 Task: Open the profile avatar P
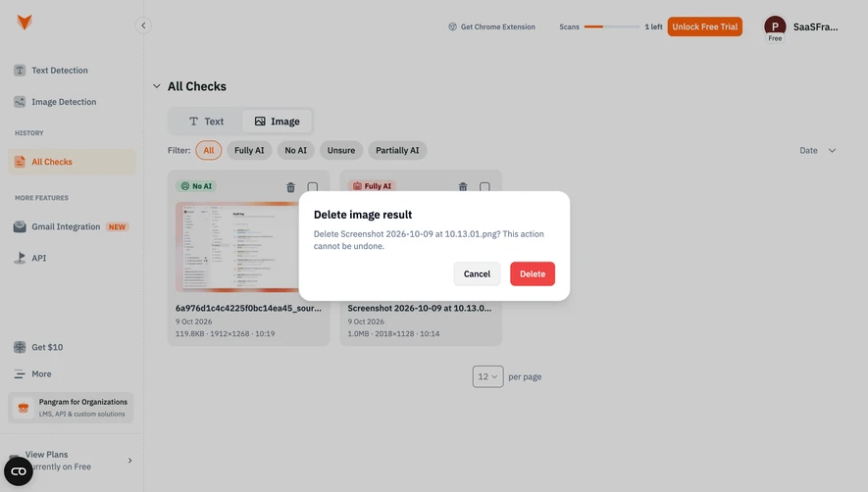[775, 26]
